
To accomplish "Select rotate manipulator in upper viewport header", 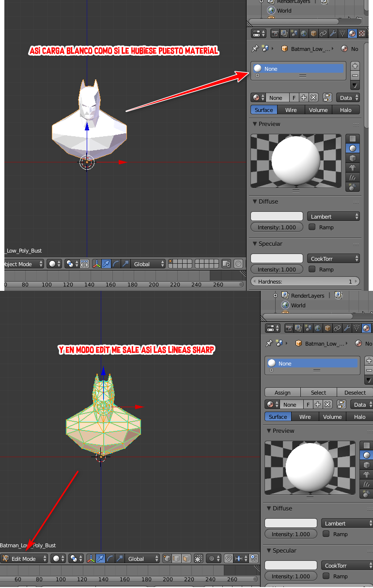I will coord(116,264).
